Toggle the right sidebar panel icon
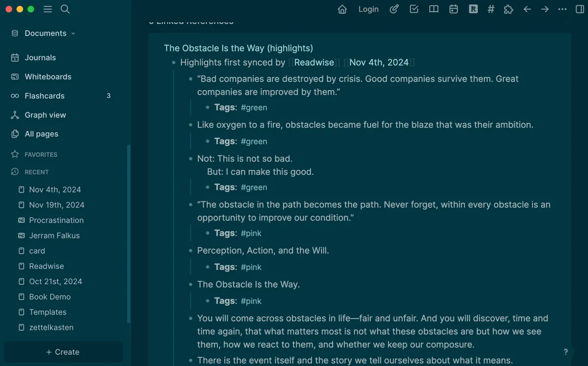The height and width of the screenshot is (366, 588). click(580, 9)
